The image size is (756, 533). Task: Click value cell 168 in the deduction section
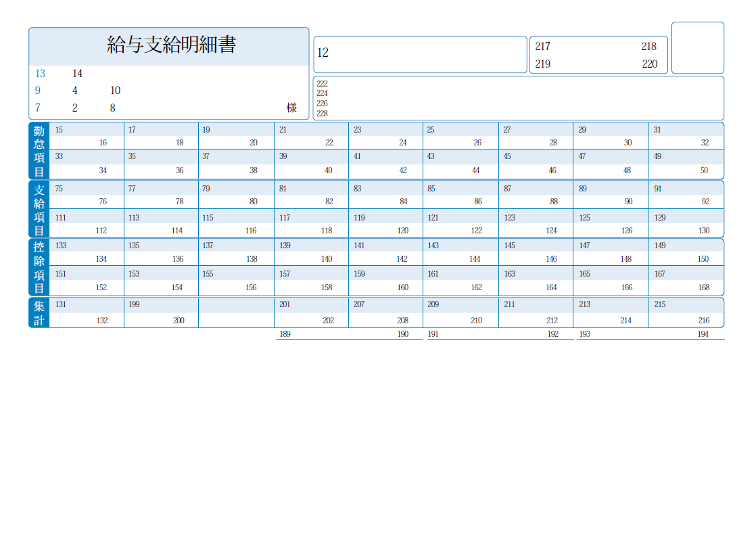click(x=704, y=287)
